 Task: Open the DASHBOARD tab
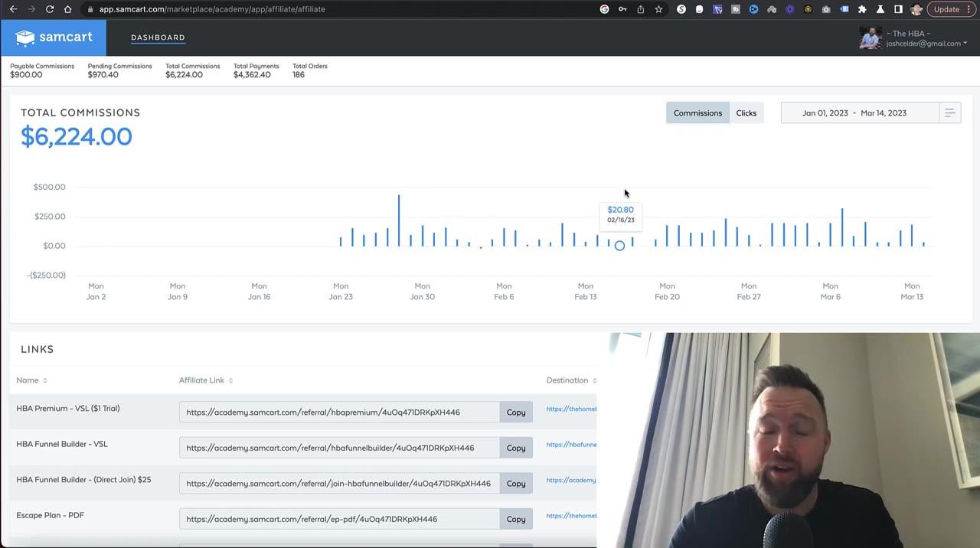click(x=158, y=38)
